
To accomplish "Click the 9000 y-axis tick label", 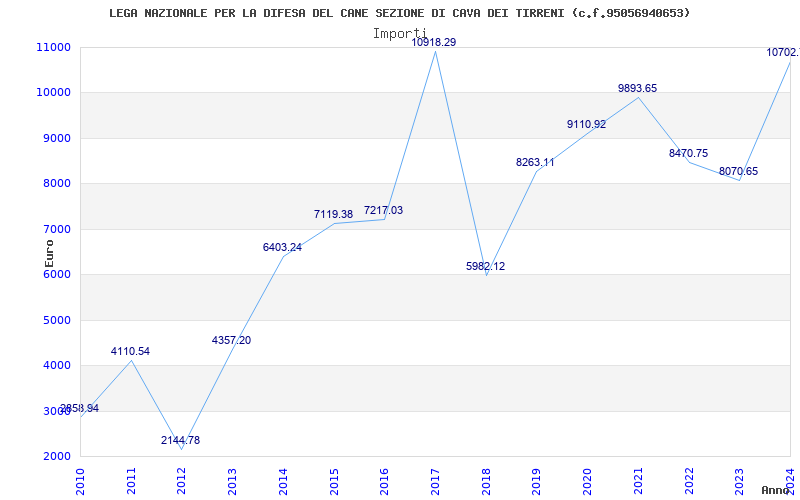I will pos(56,138).
